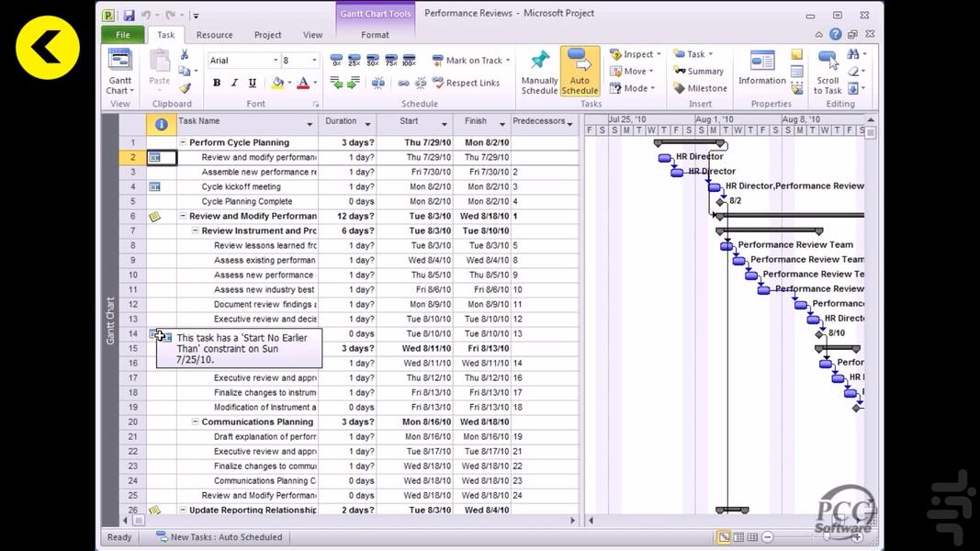Click the Manually Schedule pin icon

tap(539, 62)
